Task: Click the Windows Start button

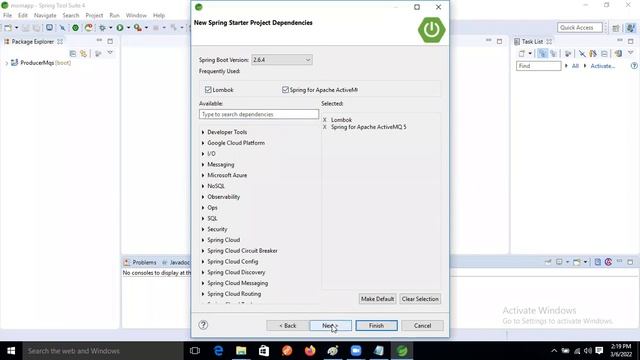Action: pos(11,351)
